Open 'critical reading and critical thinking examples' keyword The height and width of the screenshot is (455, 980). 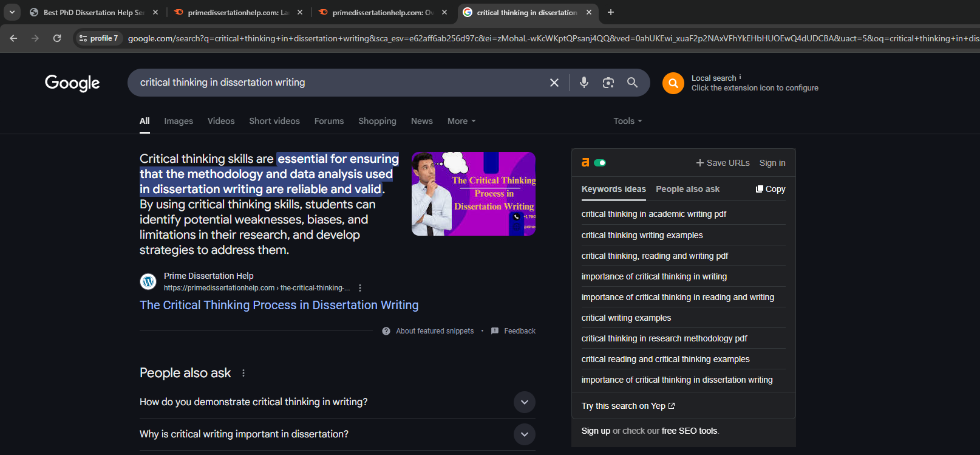[x=665, y=359]
